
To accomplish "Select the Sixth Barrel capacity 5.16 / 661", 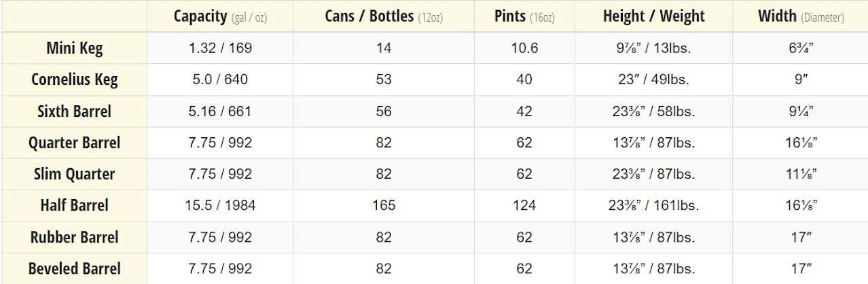I will click(x=220, y=111).
